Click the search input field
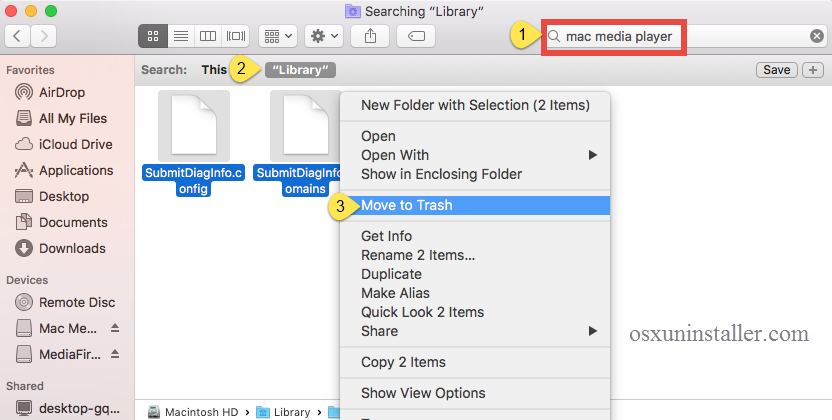The width and height of the screenshot is (832, 420). click(680, 37)
